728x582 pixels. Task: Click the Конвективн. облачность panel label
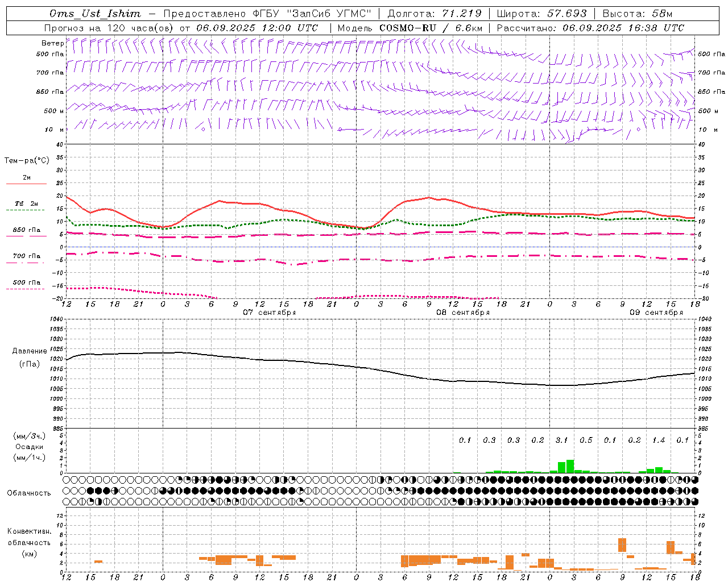29,537
